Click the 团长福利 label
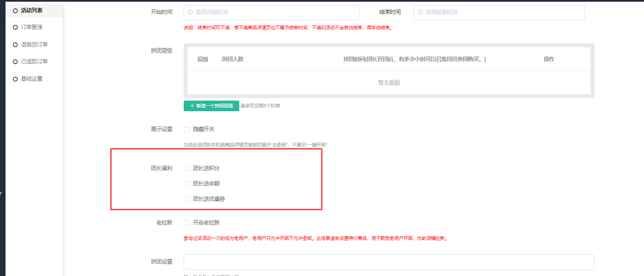This screenshot has height=276, width=644. (x=162, y=168)
